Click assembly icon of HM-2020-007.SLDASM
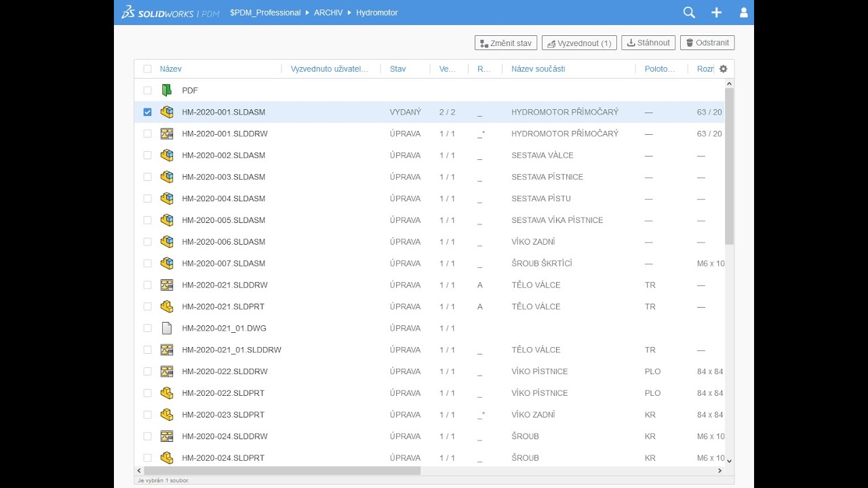Image resolution: width=868 pixels, height=488 pixels. tap(167, 263)
